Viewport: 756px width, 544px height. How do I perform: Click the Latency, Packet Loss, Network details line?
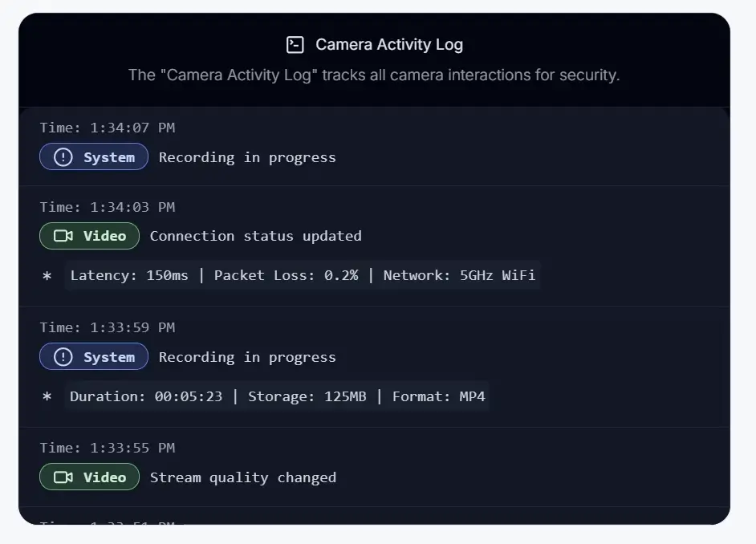(302, 276)
